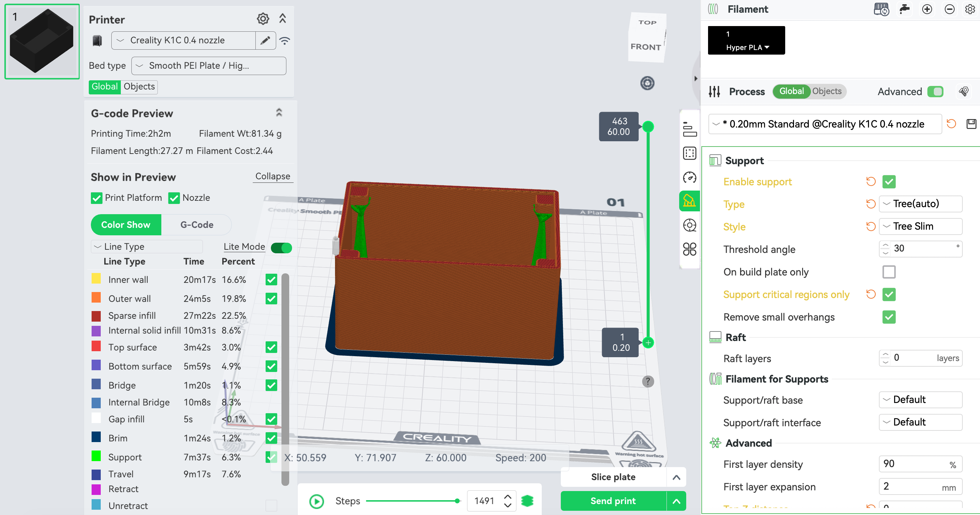Image resolution: width=980 pixels, height=515 pixels.
Task: Click the save process preset icon
Action: click(971, 124)
